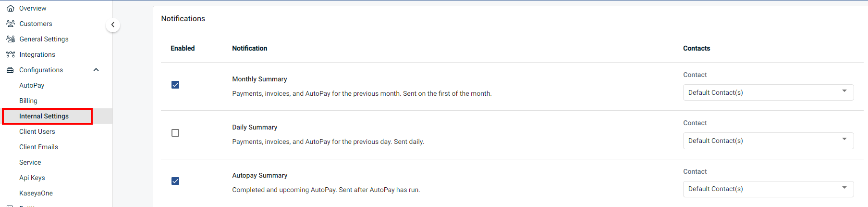Navigate to Client Emails
This screenshot has width=868, height=207.
tap(38, 147)
